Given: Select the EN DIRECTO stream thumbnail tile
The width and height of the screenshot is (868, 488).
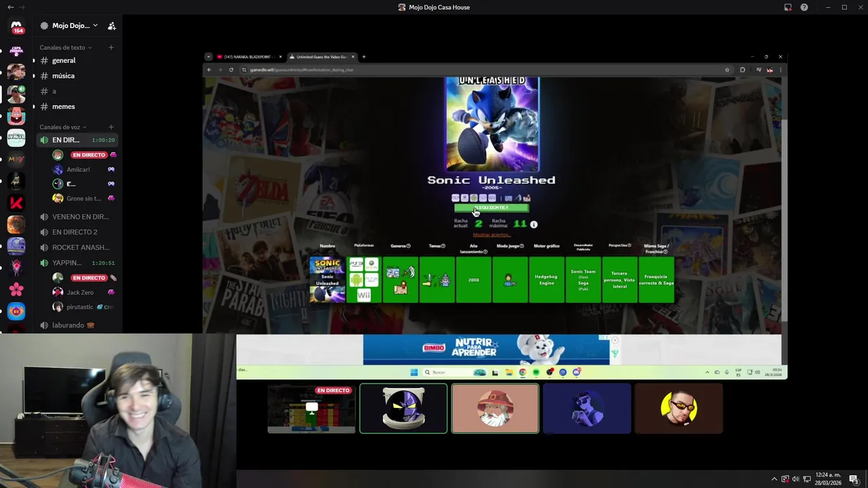Looking at the screenshot, I should (311, 409).
